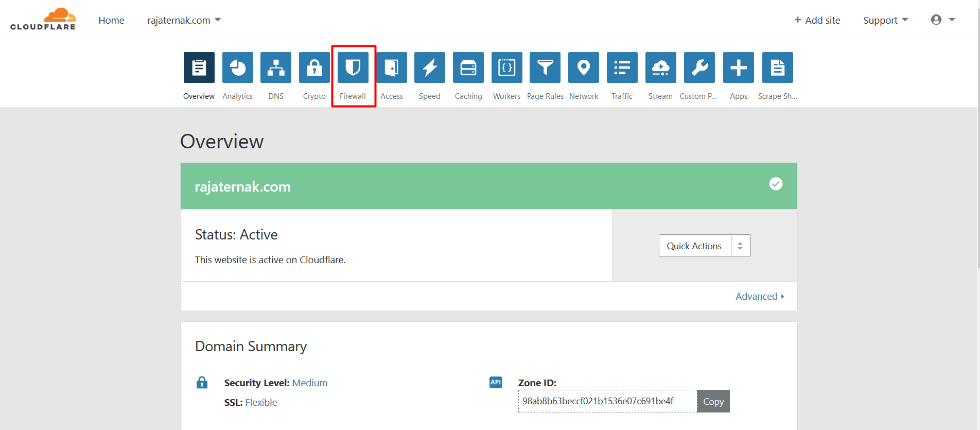Open the Apps plus icon
Screen dimensions: 980x430
coord(739,67)
